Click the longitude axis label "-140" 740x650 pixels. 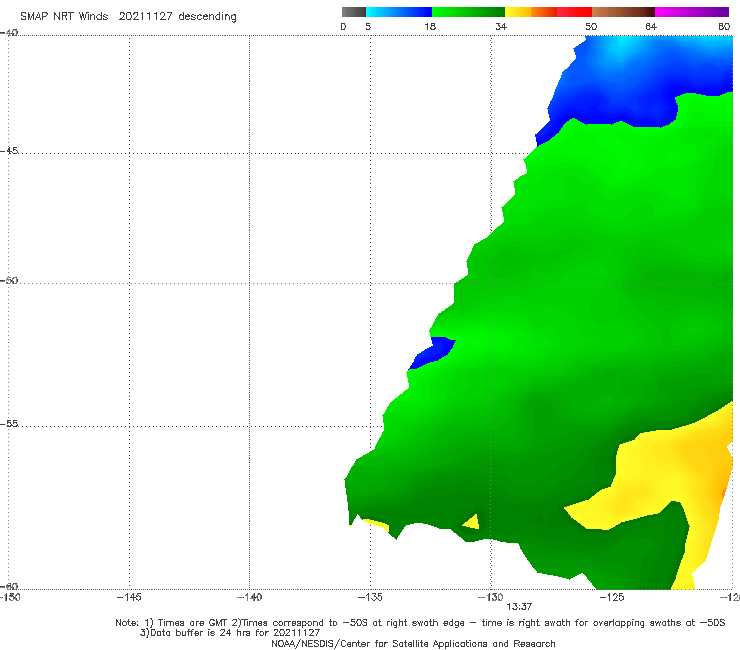(x=249, y=598)
